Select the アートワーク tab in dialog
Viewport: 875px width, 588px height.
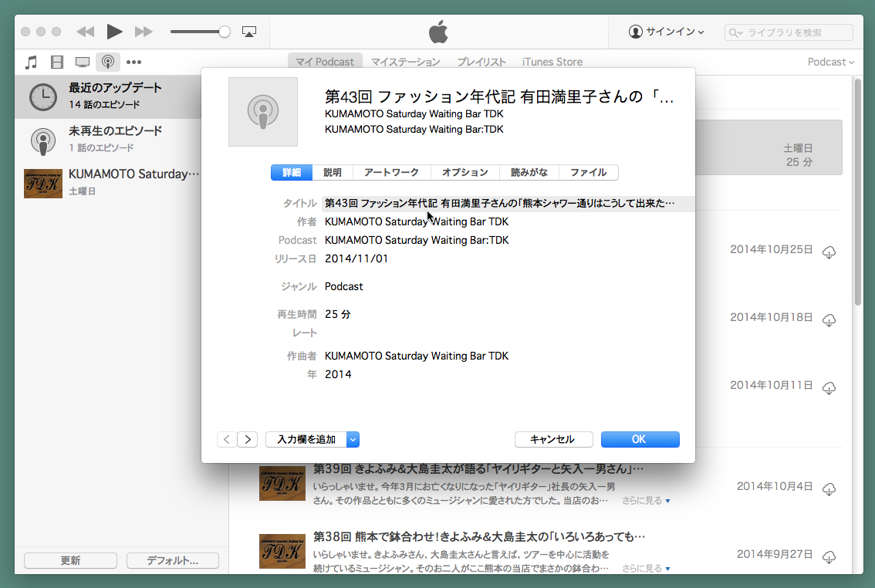pyautogui.click(x=392, y=172)
